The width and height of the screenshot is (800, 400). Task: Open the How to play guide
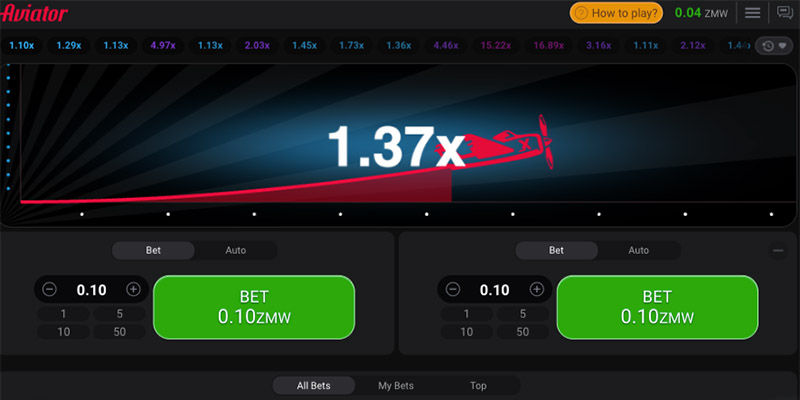(x=616, y=13)
